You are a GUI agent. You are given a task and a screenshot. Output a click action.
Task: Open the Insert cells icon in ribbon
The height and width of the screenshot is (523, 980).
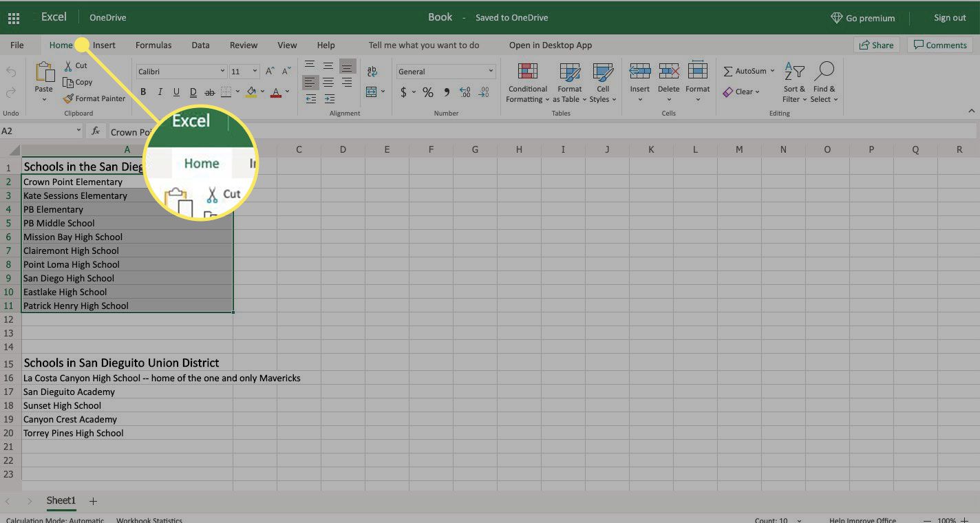[640, 72]
